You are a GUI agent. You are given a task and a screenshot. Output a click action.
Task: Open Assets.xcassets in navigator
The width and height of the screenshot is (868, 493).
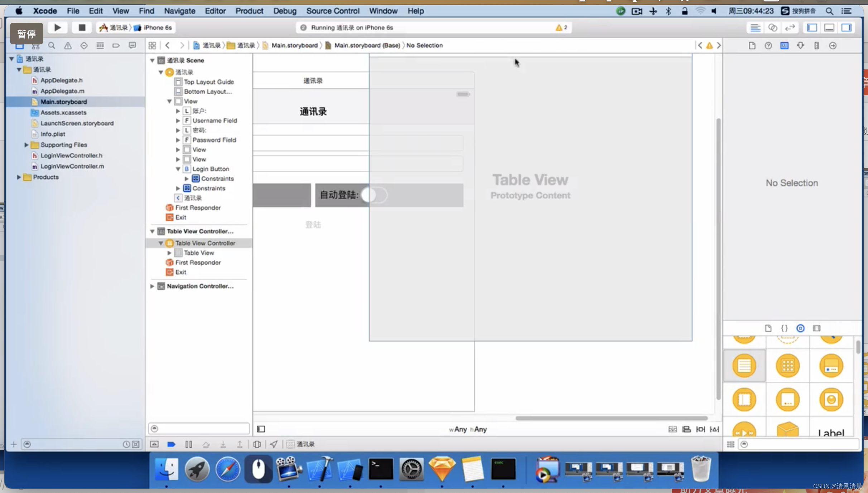tap(63, 113)
